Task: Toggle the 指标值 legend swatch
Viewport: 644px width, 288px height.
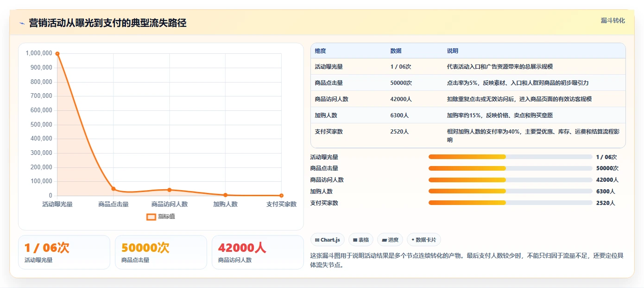Action: click(151, 217)
